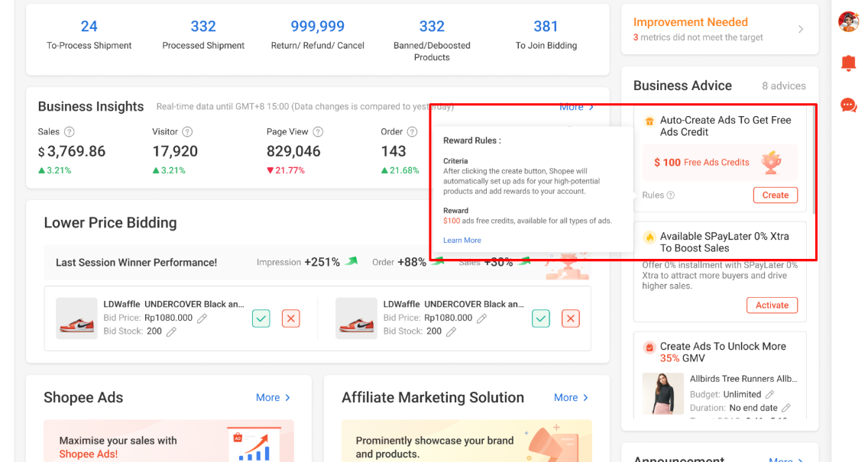This screenshot has height=462, width=868.
Task: Click the Visitor value 17,920
Action: (175, 152)
